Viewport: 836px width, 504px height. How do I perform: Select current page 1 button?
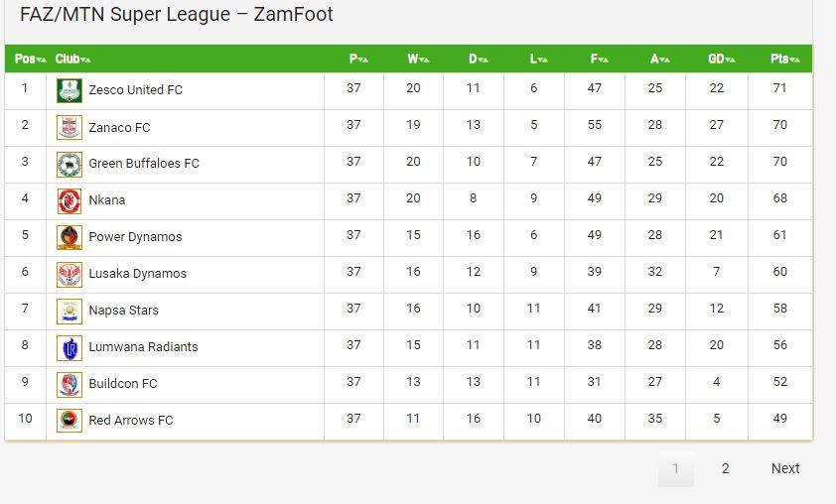pyautogui.click(x=675, y=469)
